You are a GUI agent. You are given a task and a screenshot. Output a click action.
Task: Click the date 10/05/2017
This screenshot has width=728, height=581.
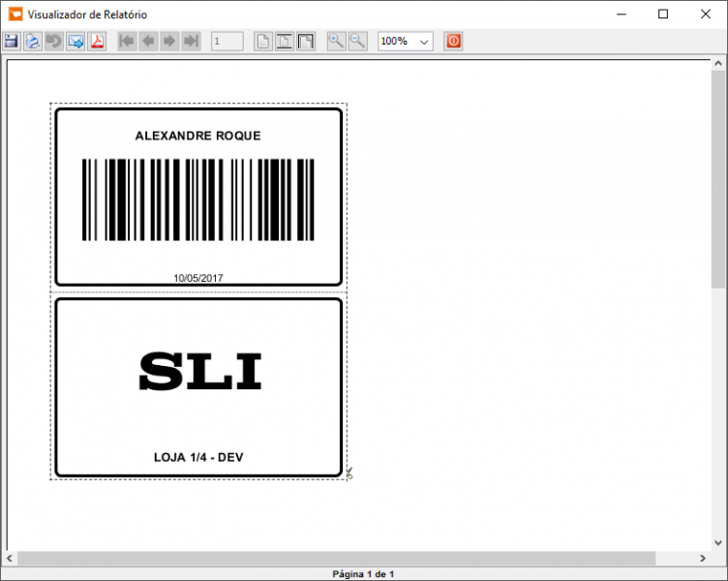click(x=198, y=278)
